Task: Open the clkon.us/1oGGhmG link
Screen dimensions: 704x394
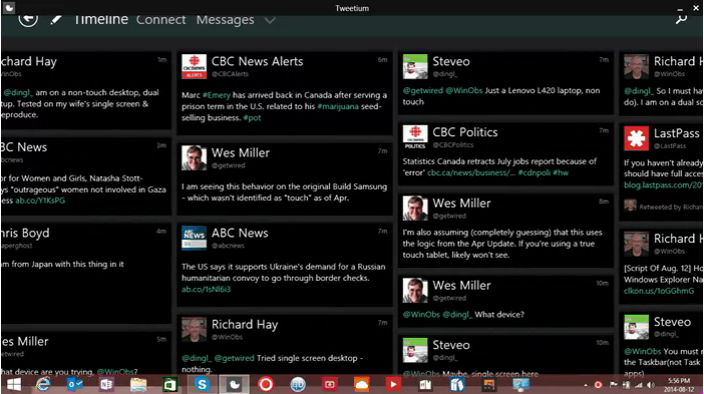Action: [659, 291]
